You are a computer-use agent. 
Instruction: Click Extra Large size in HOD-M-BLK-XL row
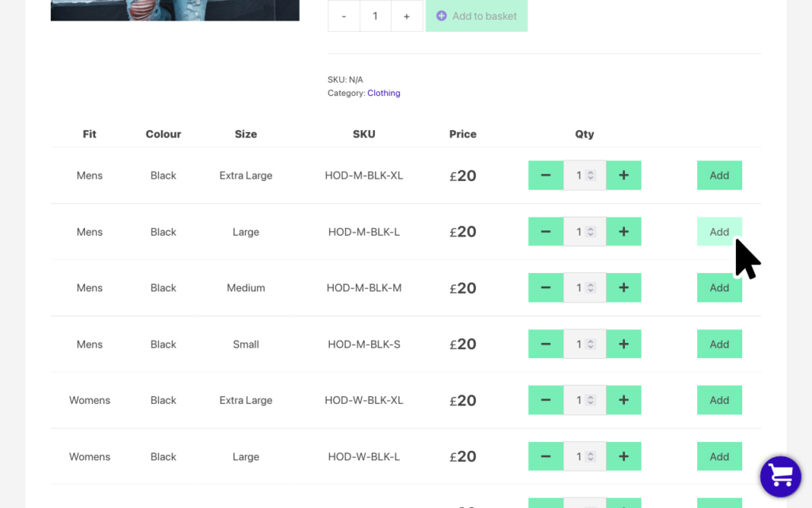(246, 175)
